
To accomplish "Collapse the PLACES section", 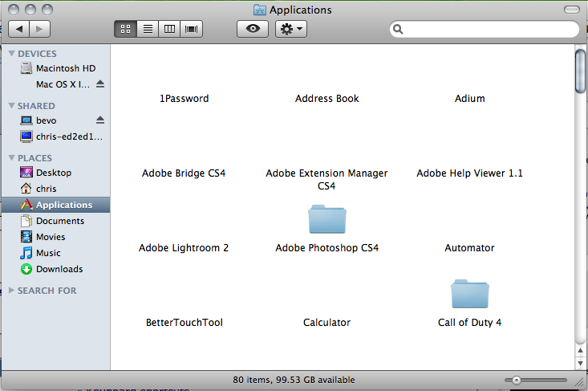I will [x=11, y=158].
